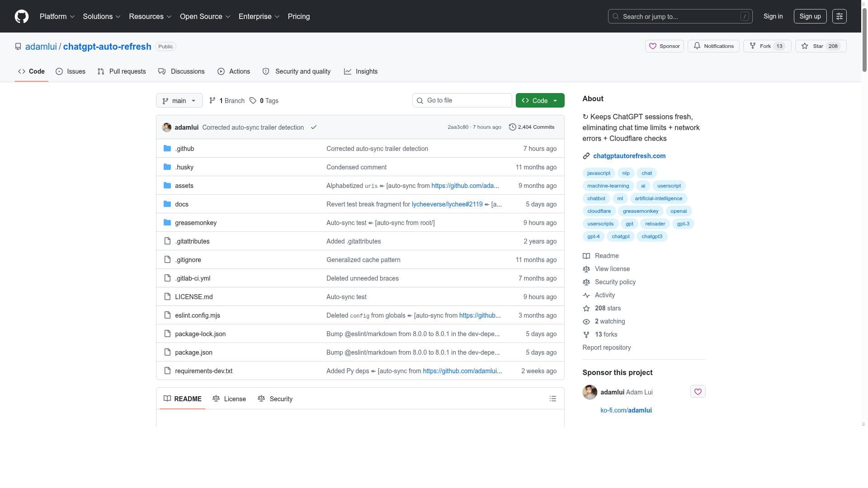Expand the main branch dropdown
868x488 pixels.
point(179,101)
